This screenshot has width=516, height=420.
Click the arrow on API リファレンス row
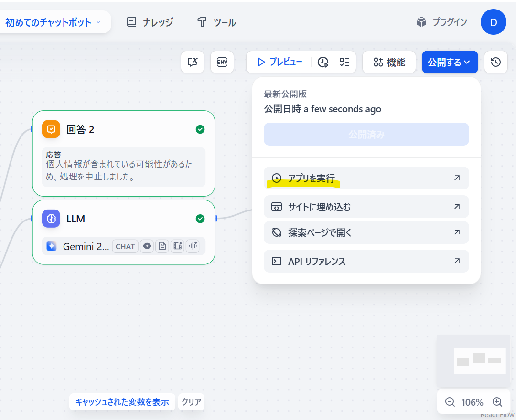click(457, 261)
